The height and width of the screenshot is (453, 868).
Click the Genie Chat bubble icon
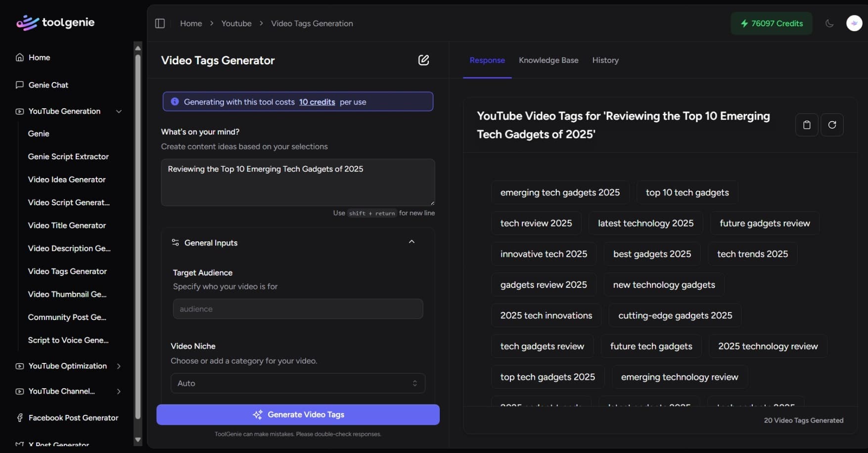click(x=20, y=85)
